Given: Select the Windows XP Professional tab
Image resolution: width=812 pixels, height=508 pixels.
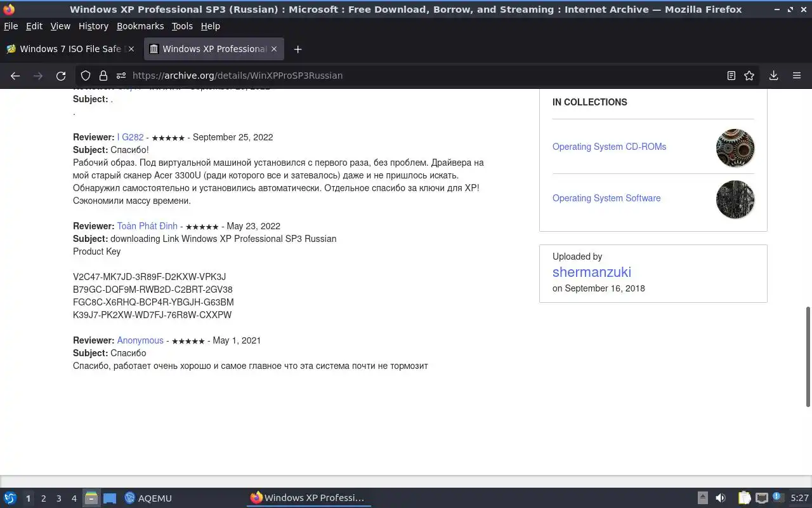Looking at the screenshot, I should pyautogui.click(x=214, y=49).
